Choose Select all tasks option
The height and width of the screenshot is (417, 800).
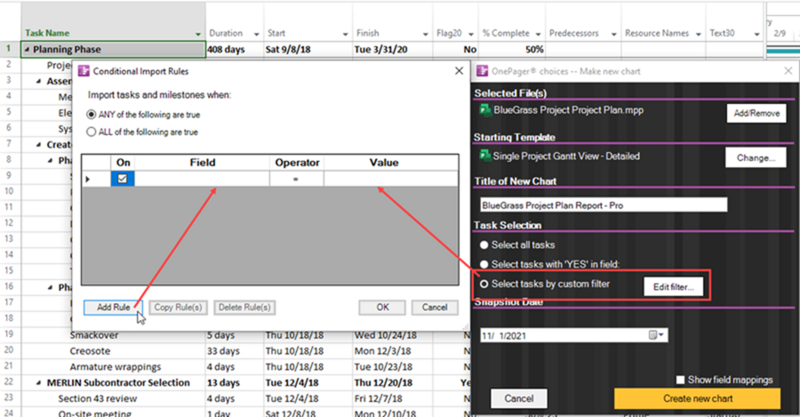coord(484,245)
